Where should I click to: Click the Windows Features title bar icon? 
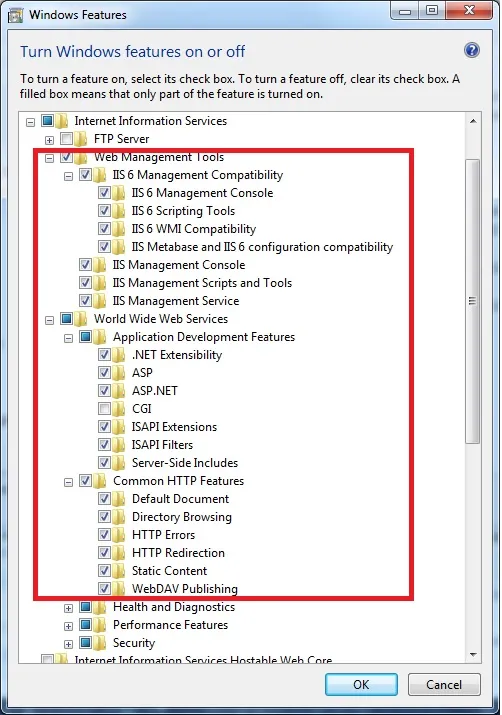[15, 16]
